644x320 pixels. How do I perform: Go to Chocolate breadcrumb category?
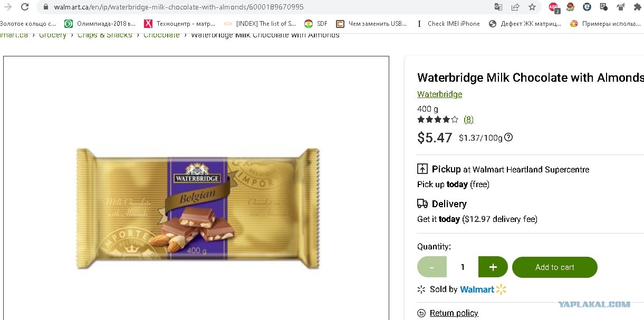pyautogui.click(x=161, y=35)
